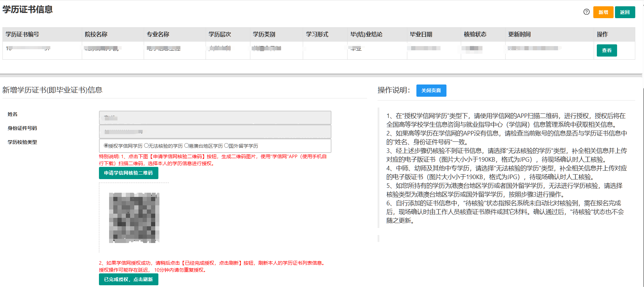Click the orange 新增 button

(603, 12)
